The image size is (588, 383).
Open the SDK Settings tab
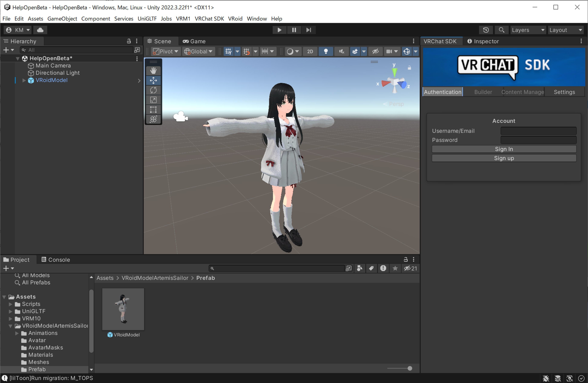pos(564,92)
